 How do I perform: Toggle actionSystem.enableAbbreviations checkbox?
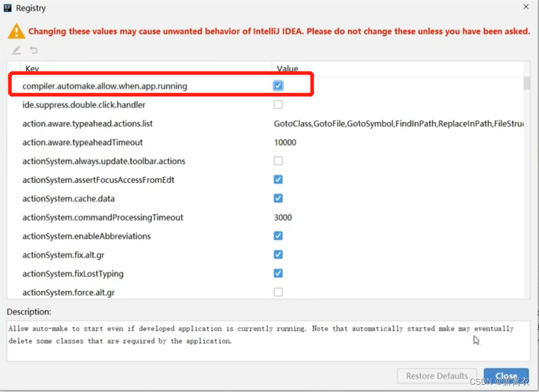coord(278,236)
